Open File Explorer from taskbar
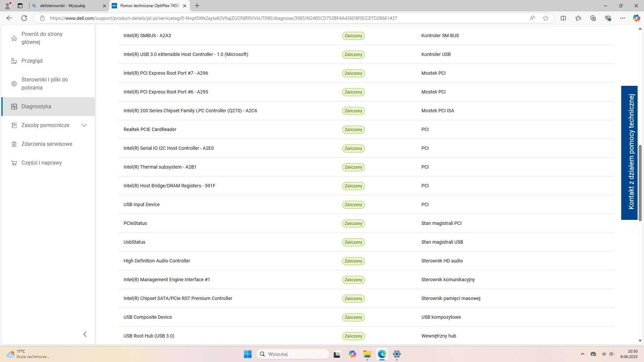Screen dimensions: 644x362 tap(367, 354)
